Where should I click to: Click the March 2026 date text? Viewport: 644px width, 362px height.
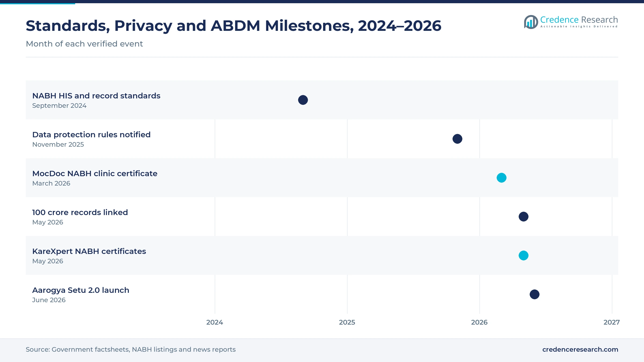[x=51, y=183]
